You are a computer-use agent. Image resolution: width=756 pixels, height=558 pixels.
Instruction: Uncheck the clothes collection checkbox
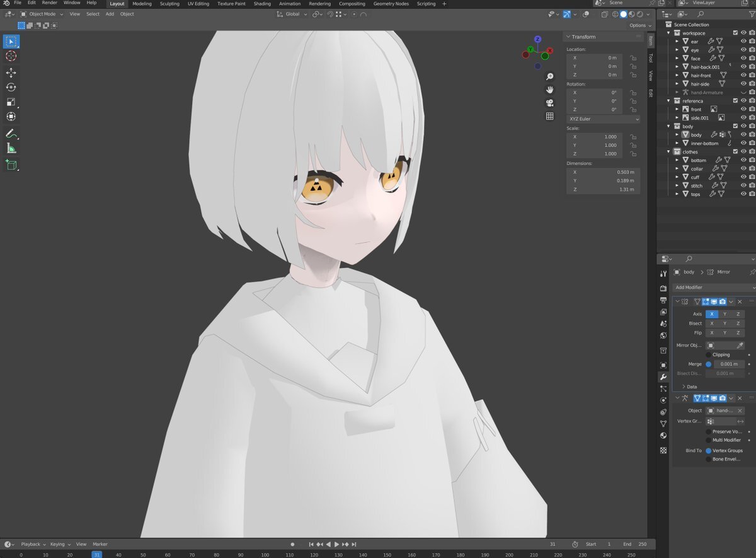735,151
